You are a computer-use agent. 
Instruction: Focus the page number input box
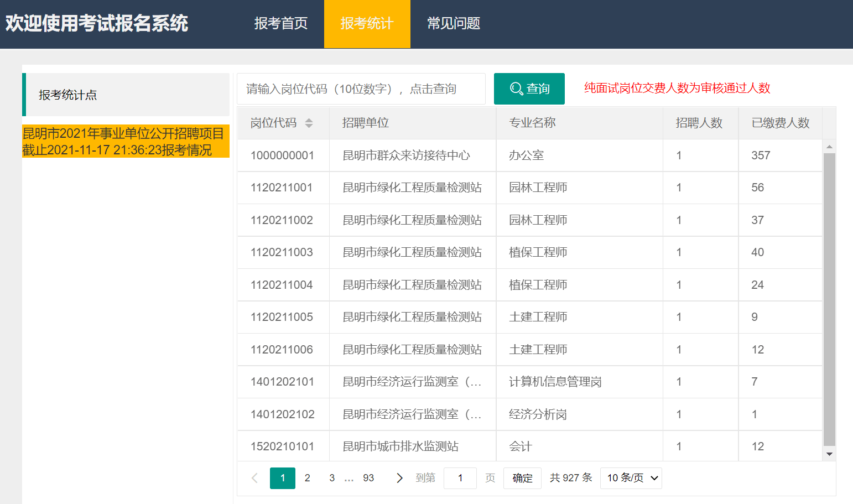(460, 478)
